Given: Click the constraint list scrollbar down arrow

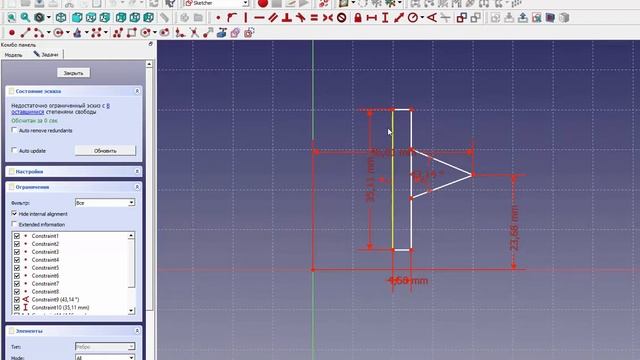Looking at the screenshot, I should 131,311.
